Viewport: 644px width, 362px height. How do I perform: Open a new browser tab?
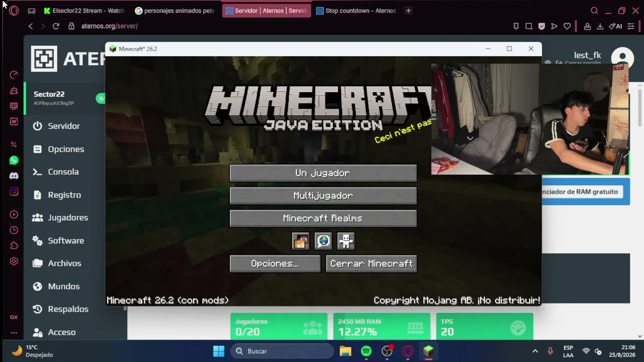pyautogui.click(x=409, y=11)
